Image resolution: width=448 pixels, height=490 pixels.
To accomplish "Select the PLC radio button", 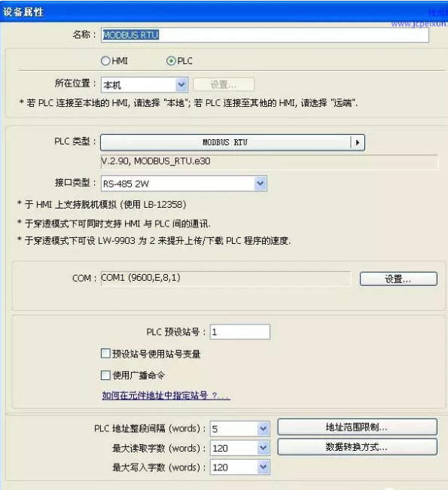I will click(x=171, y=61).
